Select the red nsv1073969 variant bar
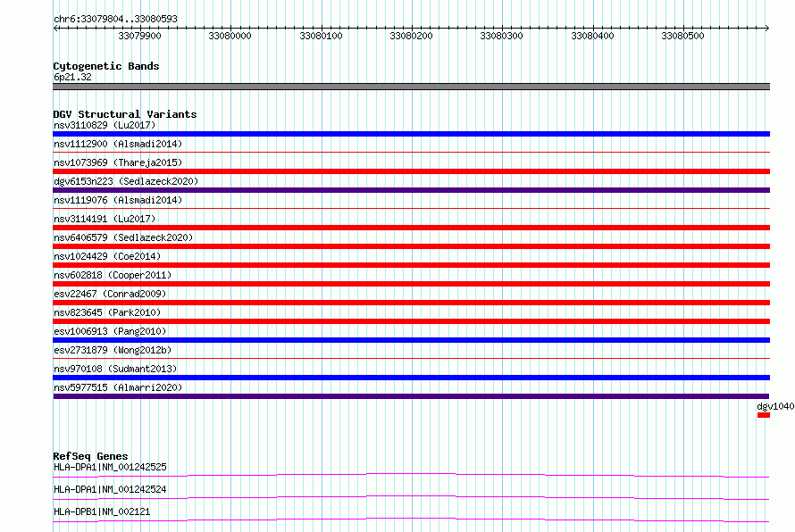The height and width of the screenshot is (532, 795). pyautogui.click(x=411, y=171)
